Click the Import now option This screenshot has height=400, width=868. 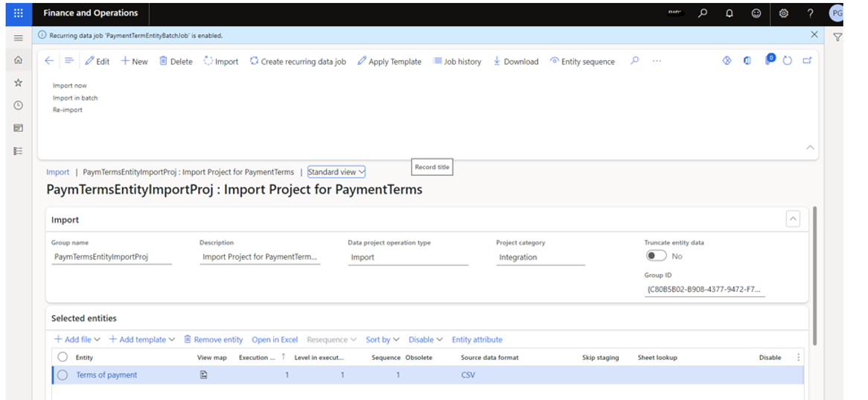[69, 86]
